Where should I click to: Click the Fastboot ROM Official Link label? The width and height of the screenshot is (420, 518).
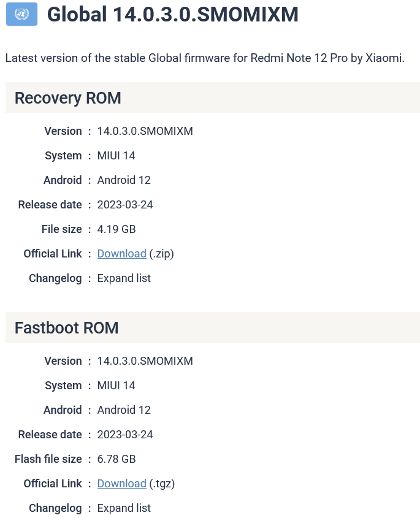53,484
